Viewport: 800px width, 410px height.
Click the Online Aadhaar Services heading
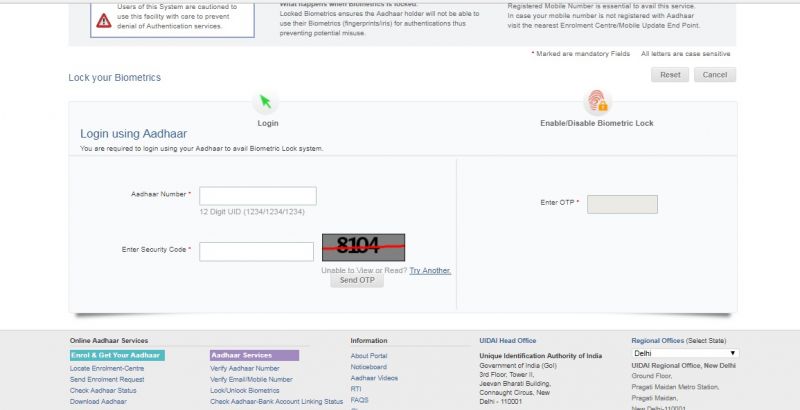click(x=109, y=341)
